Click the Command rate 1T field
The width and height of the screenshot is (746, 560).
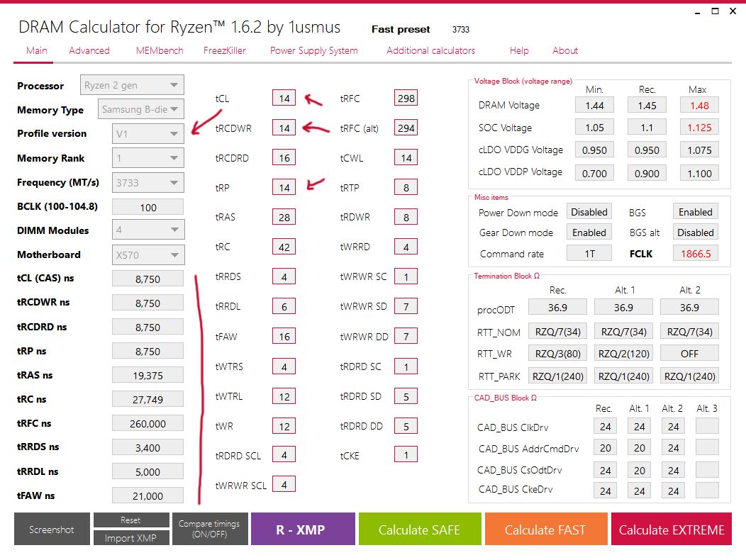(x=589, y=254)
